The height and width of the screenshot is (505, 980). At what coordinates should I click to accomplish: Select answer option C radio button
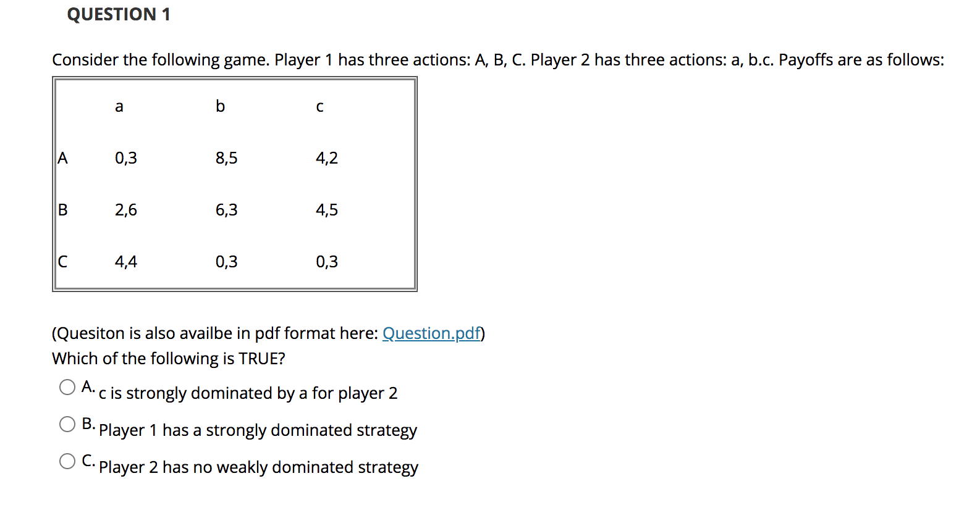point(67,460)
